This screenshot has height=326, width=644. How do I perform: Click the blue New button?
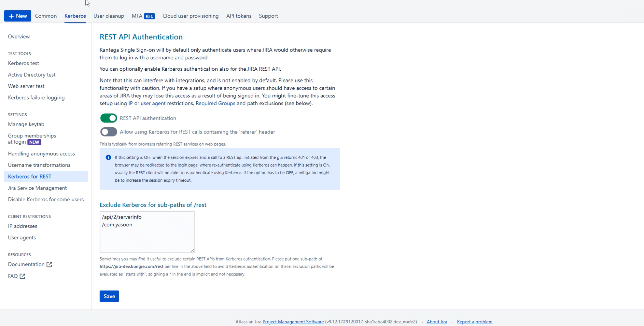[18, 16]
